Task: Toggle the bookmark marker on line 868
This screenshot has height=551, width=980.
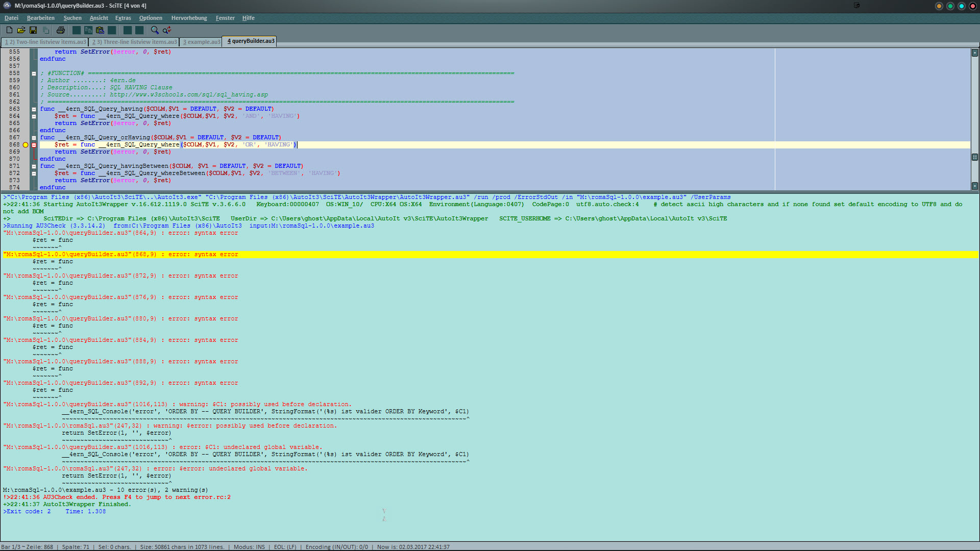Action: [26, 145]
